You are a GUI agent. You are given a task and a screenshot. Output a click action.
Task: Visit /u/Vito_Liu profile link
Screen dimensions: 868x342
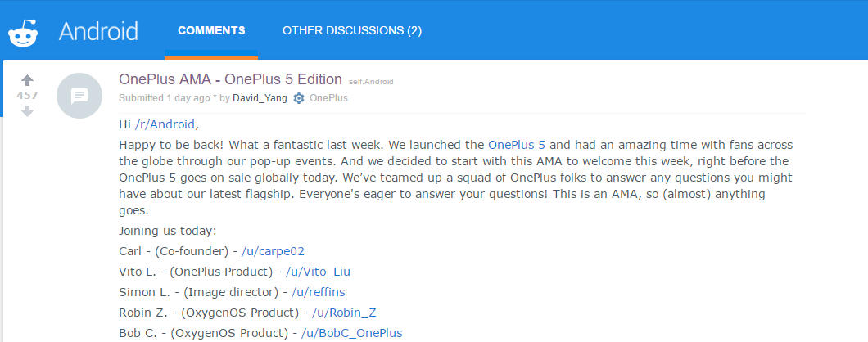coord(318,272)
